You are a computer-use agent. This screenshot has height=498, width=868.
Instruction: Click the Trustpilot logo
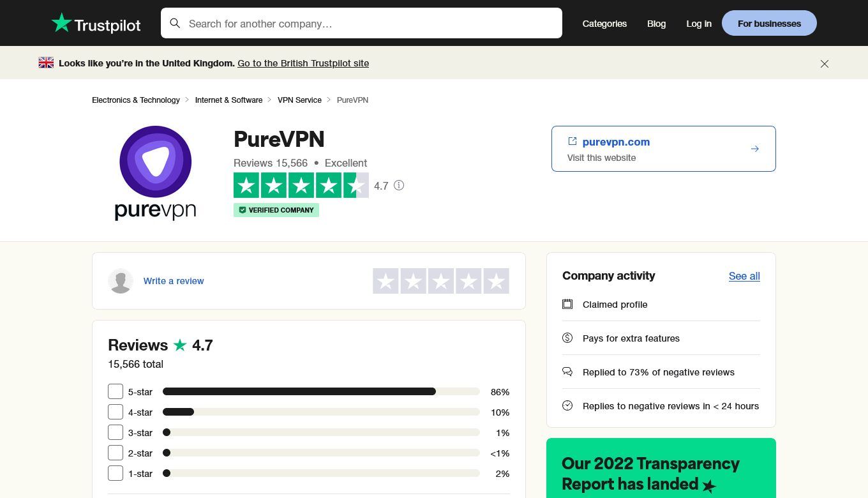(x=96, y=24)
